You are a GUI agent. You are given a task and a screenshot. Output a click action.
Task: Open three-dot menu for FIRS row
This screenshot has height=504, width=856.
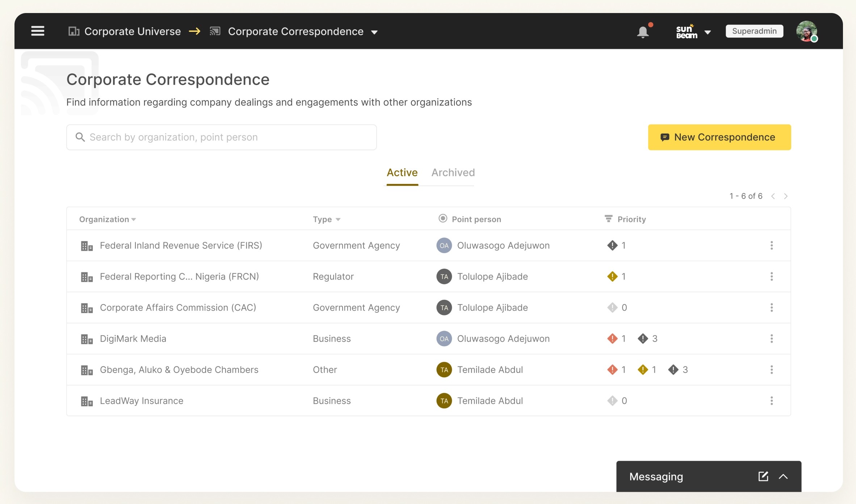click(771, 245)
